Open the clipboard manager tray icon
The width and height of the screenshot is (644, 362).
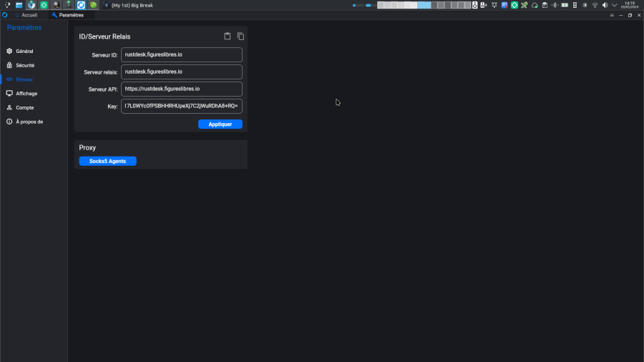[545, 5]
